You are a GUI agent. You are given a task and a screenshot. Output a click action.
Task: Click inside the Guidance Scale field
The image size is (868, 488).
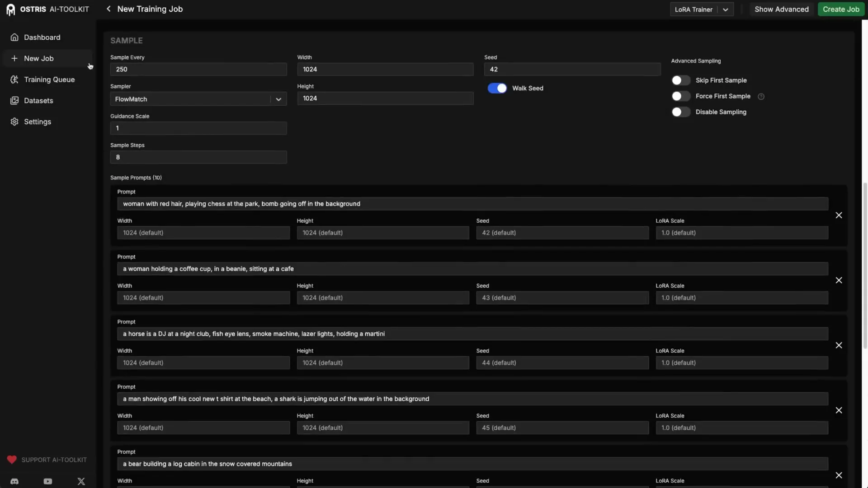[x=198, y=128]
